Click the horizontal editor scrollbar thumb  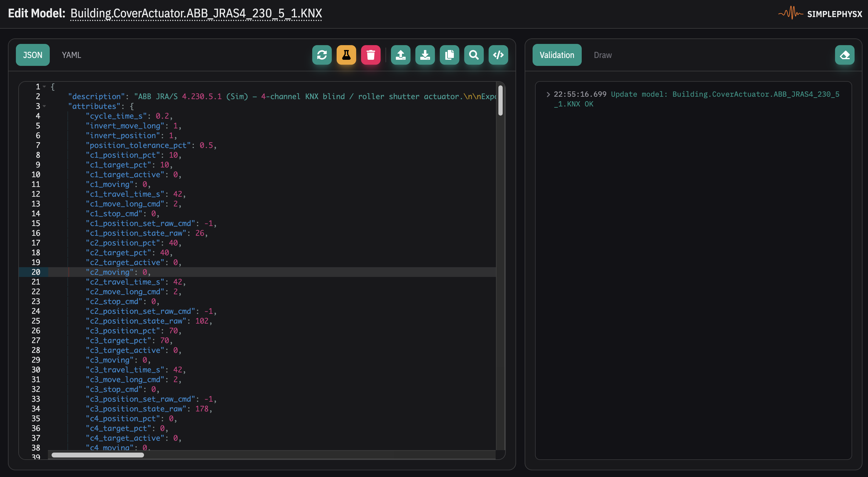point(98,455)
